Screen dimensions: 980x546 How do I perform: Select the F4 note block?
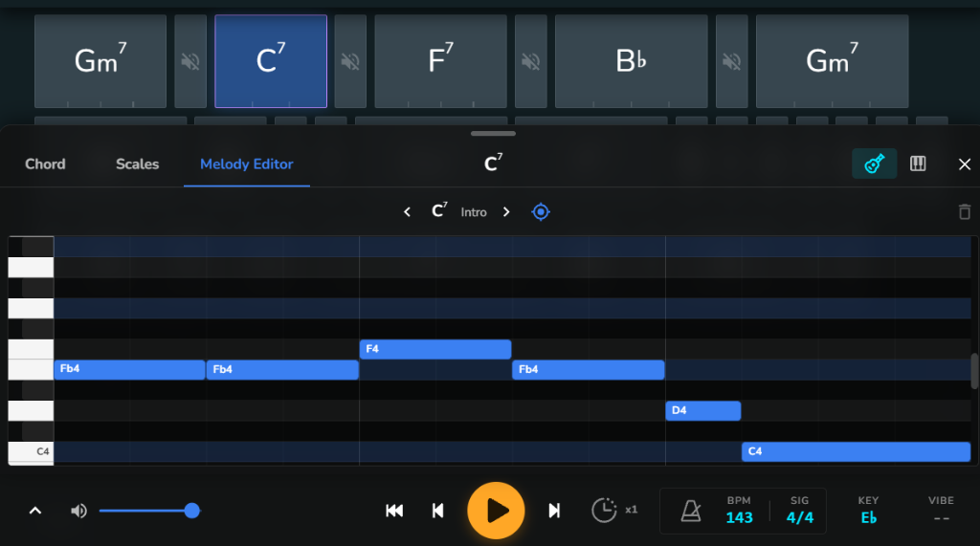pos(435,349)
